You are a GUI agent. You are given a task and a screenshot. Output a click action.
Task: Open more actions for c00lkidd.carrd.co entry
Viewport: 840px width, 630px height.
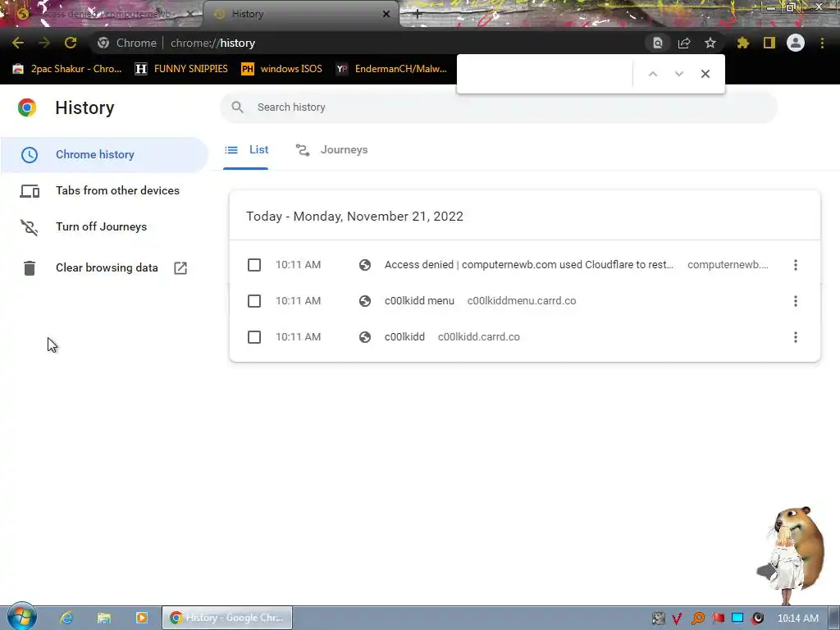click(x=796, y=337)
